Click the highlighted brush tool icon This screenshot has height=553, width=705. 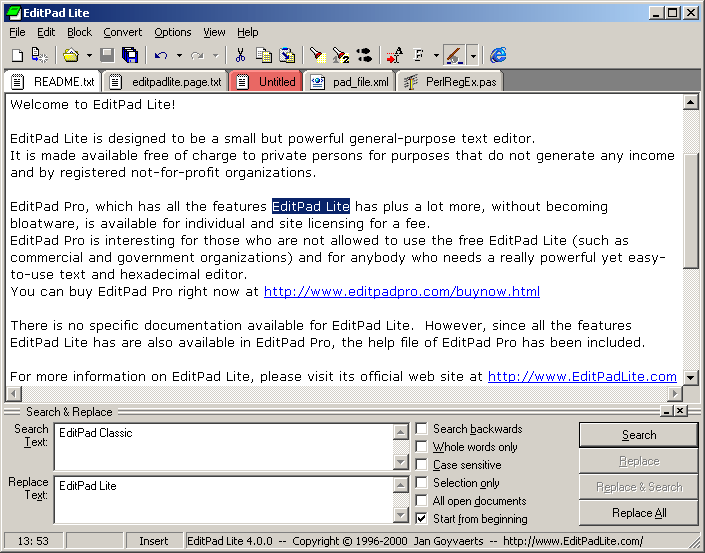[x=454, y=55]
